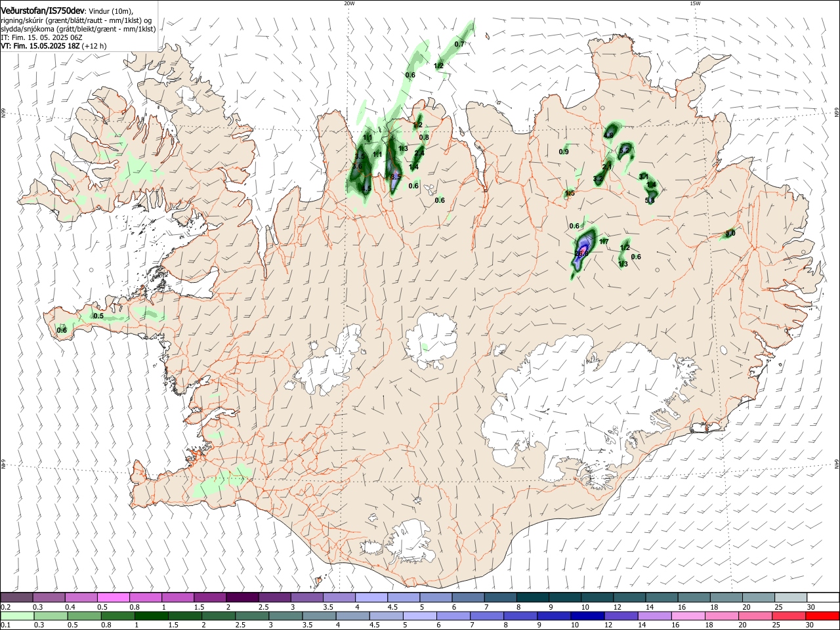The height and width of the screenshot is (630, 840).
Task: Click the 3.6 precipitation value
Action: click(x=357, y=167)
